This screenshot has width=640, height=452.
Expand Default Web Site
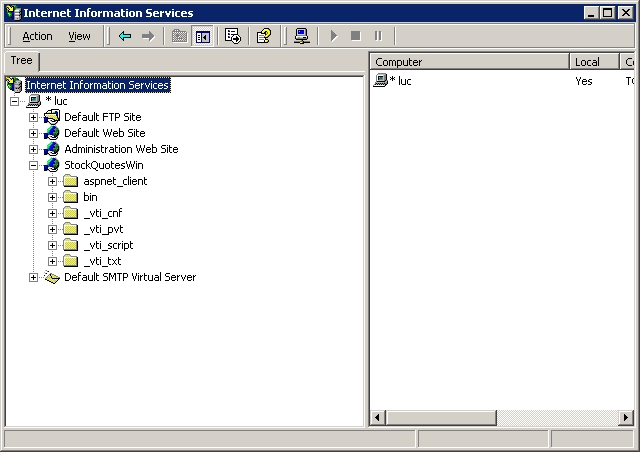[x=33, y=133]
